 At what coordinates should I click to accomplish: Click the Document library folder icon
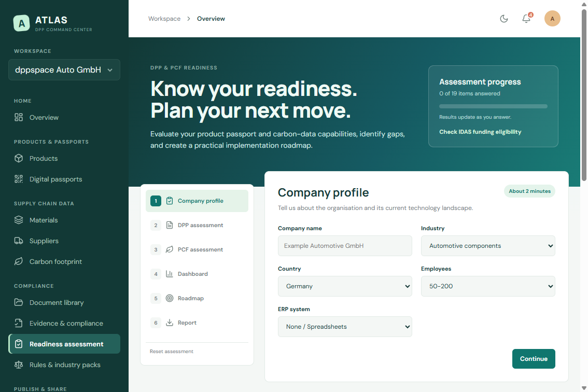point(19,302)
